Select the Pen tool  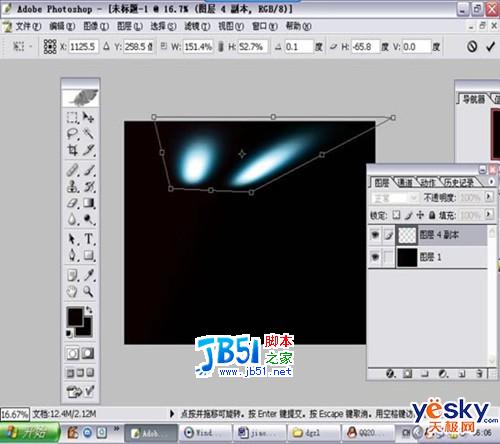click(x=72, y=255)
